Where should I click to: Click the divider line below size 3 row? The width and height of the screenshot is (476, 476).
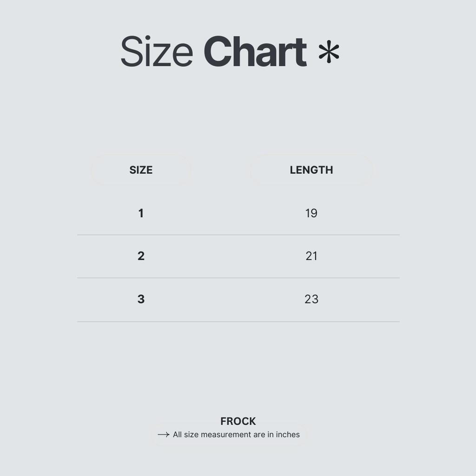click(238, 321)
